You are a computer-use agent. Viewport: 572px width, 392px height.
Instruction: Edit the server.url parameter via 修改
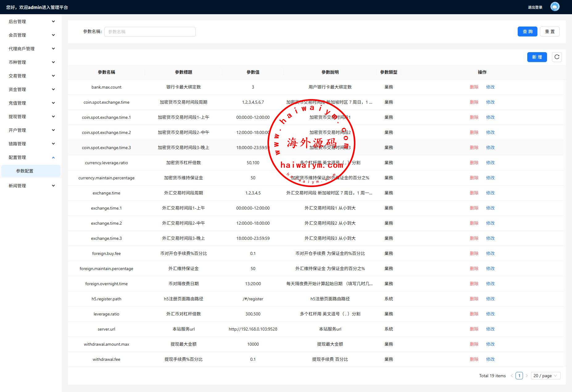click(490, 329)
